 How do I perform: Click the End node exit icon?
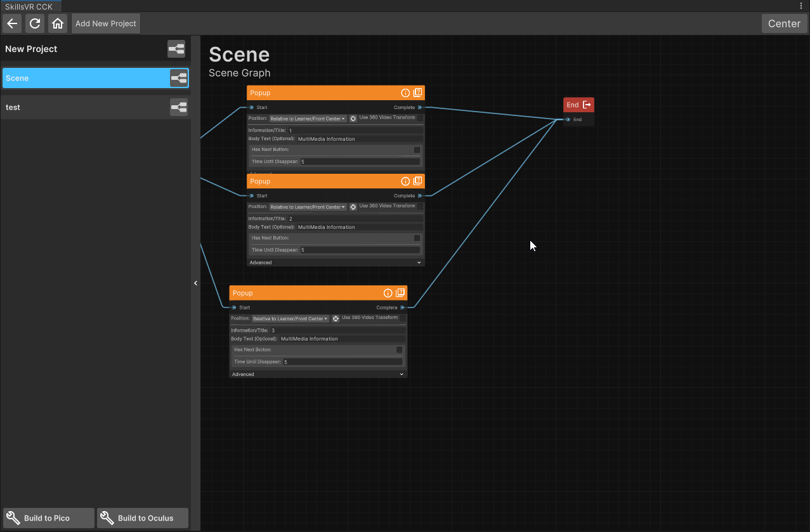pos(587,105)
